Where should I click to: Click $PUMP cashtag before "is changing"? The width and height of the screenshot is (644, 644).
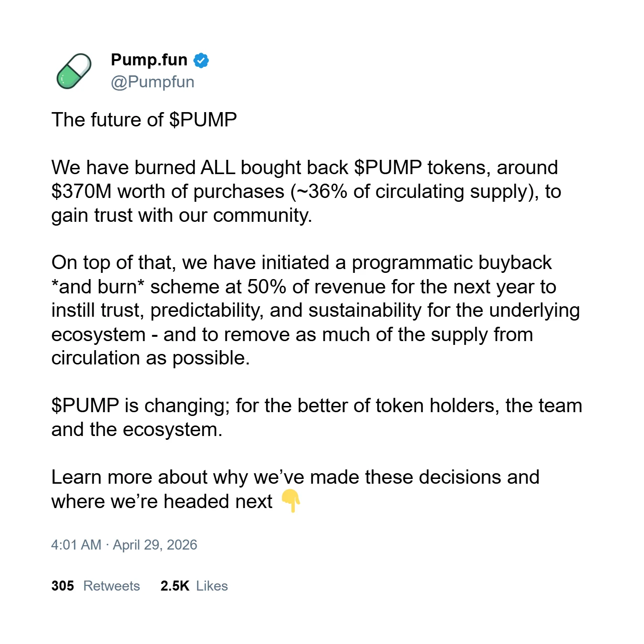[85, 406]
